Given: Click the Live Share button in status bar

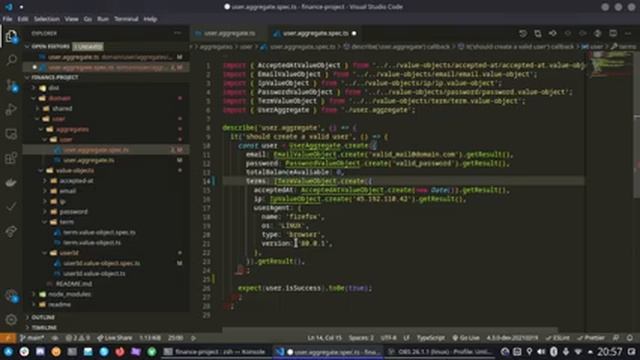Looking at the screenshot, I should 114,338.
